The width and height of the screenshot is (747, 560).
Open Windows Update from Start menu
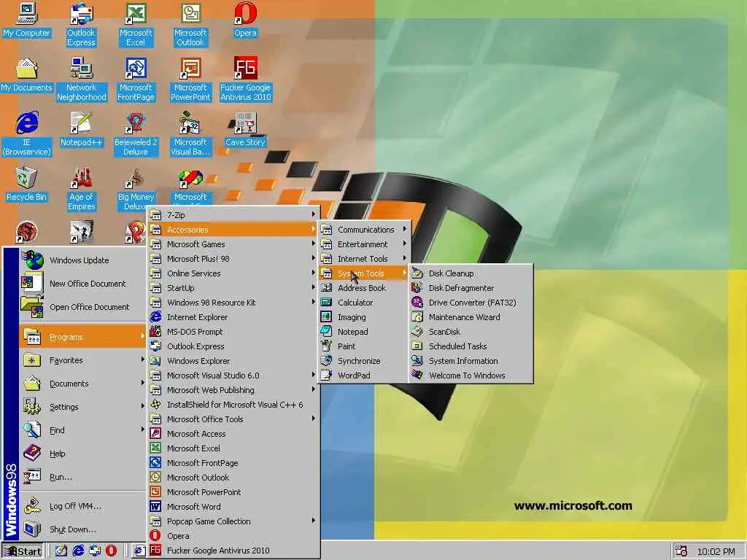tap(82, 260)
